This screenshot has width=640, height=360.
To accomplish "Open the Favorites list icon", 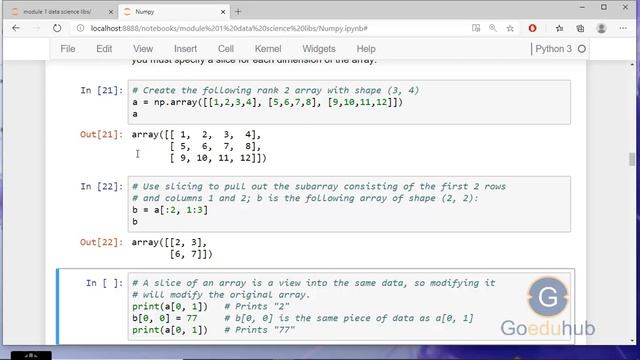I will 560,28.
